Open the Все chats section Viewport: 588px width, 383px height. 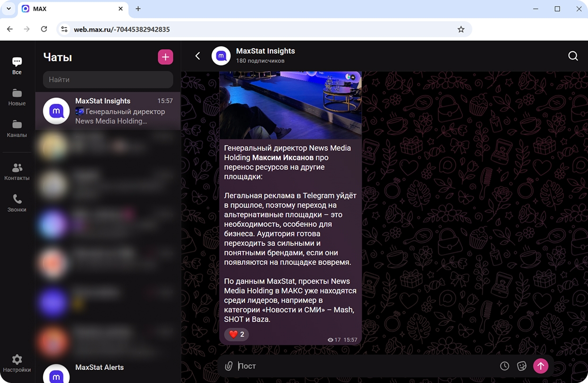17,66
